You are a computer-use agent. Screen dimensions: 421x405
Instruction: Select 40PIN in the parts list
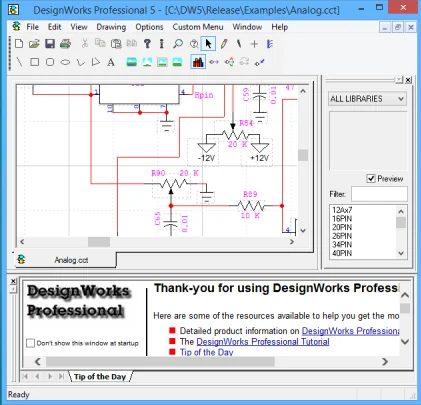[x=342, y=253]
